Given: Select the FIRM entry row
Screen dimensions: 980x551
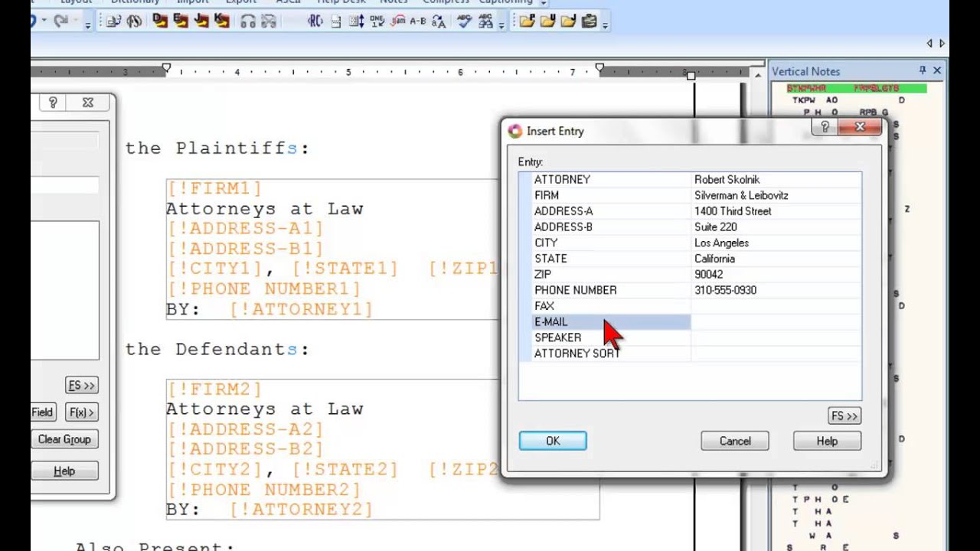Looking at the screenshot, I should pyautogui.click(x=690, y=195).
